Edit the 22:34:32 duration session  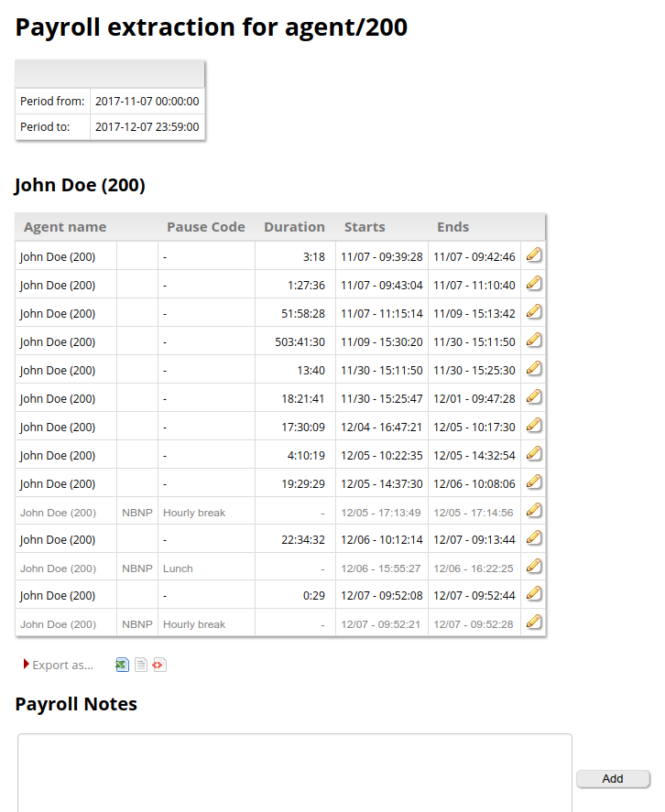tap(533, 538)
